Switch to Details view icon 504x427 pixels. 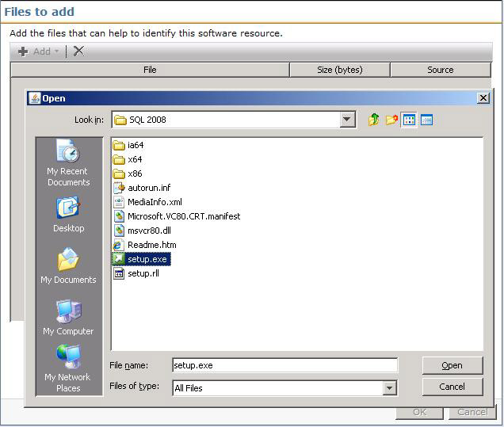(426, 120)
